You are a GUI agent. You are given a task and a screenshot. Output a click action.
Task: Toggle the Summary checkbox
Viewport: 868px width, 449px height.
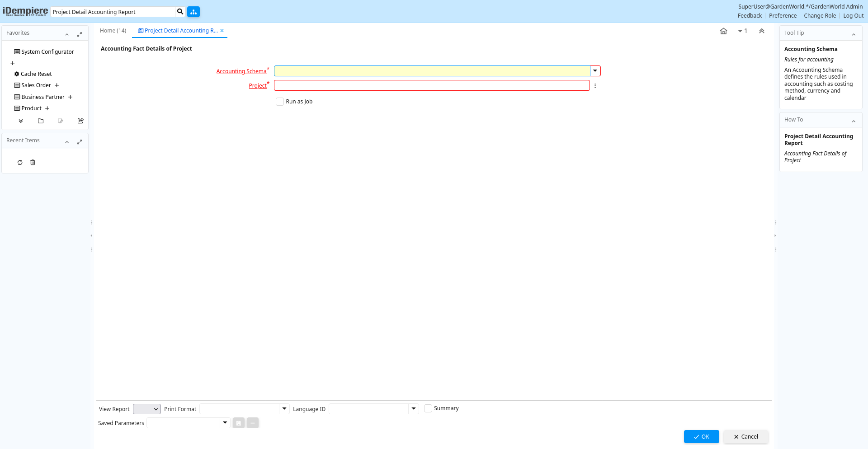(428, 408)
